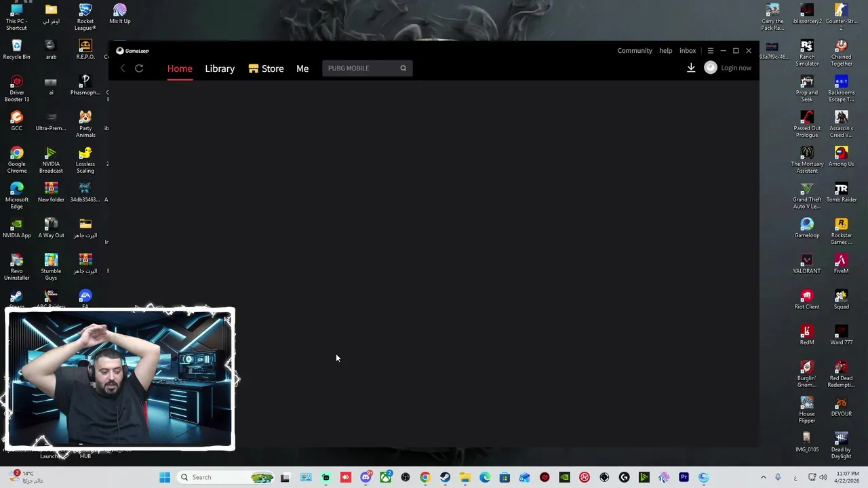Select the Phasmophobia desktop icon
This screenshot has width=868, height=488.
[x=85, y=85]
